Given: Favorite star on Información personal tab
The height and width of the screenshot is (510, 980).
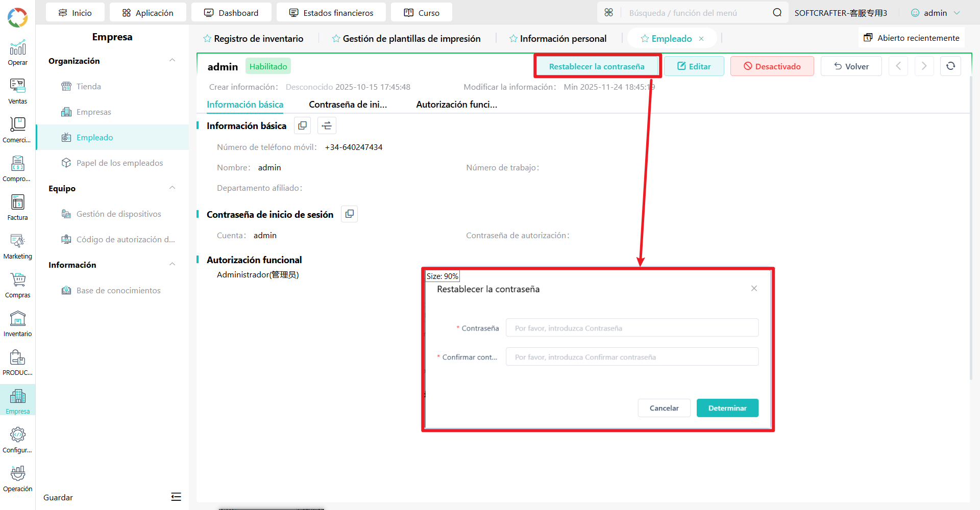Looking at the screenshot, I should (513, 39).
